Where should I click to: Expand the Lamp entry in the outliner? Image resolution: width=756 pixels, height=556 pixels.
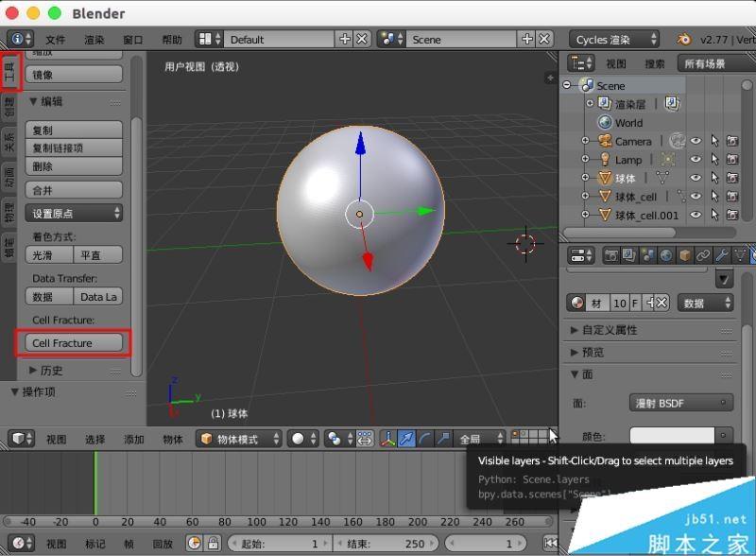pyautogui.click(x=585, y=159)
